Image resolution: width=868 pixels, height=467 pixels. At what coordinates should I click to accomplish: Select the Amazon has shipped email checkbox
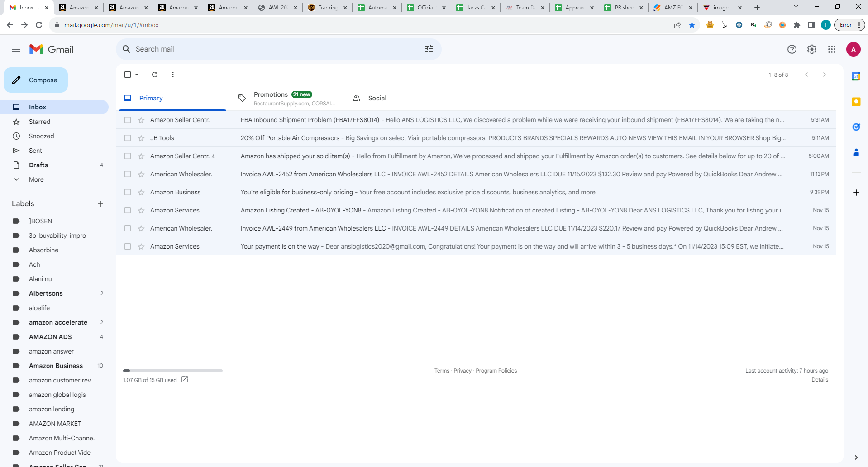128,156
